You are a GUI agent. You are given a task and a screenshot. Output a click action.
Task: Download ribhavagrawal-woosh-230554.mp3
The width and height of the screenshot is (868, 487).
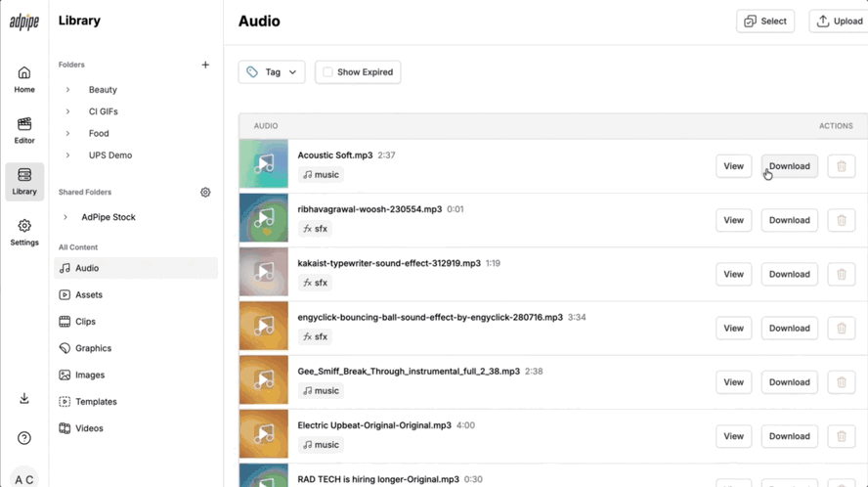[x=790, y=220]
